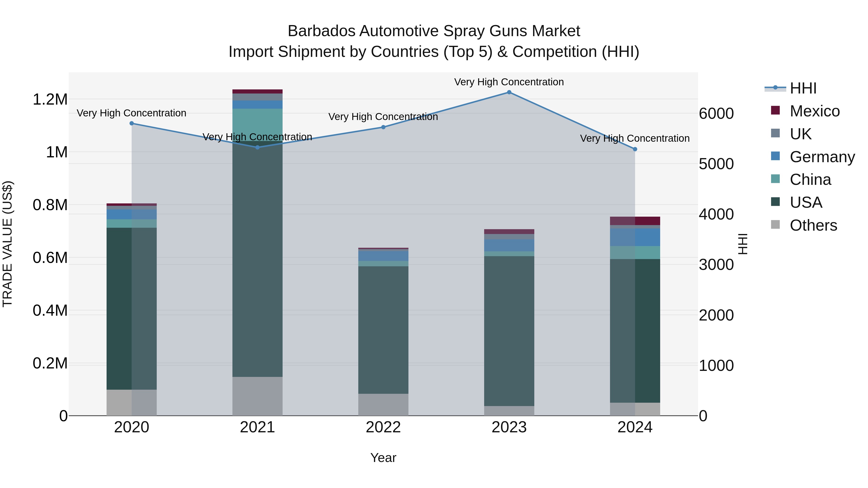This screenshot has height=488, width=868.
Task: Click the Mexico segment of the 2024 bar
Action: coord(635,221)
